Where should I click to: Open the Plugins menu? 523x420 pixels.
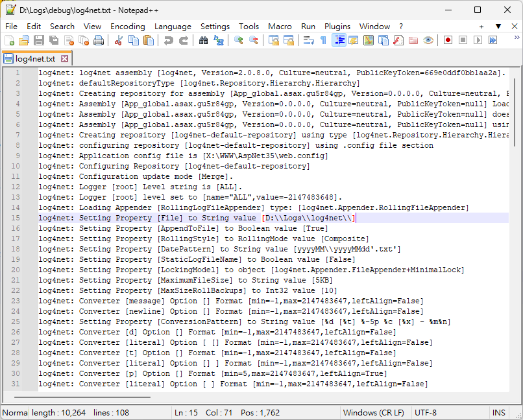point(337,27)
